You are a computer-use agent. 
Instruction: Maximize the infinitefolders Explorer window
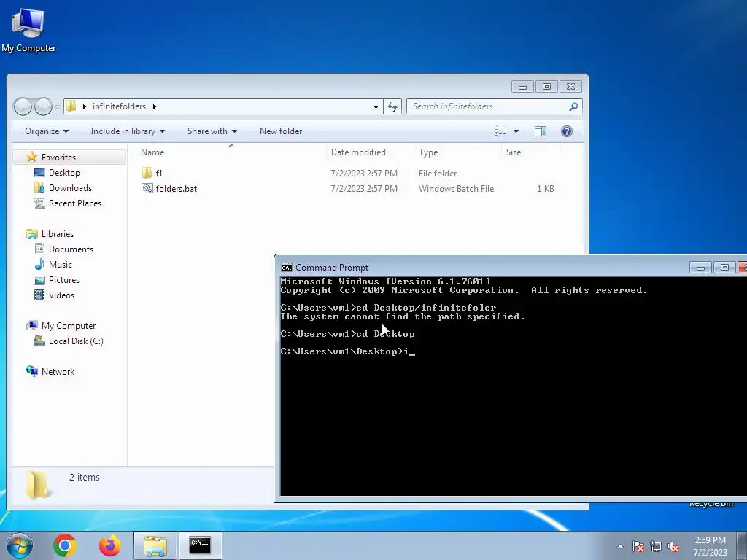[x=546, y=87]
